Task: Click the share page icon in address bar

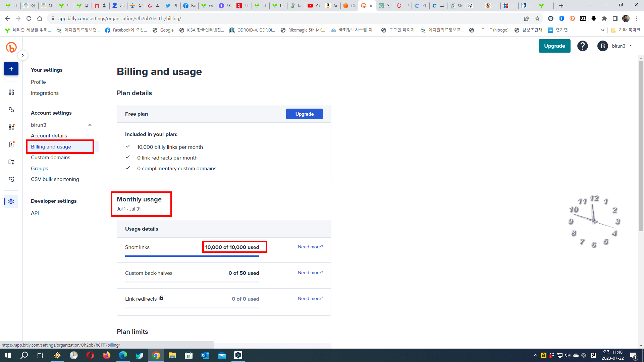Action: coord(527,18)
